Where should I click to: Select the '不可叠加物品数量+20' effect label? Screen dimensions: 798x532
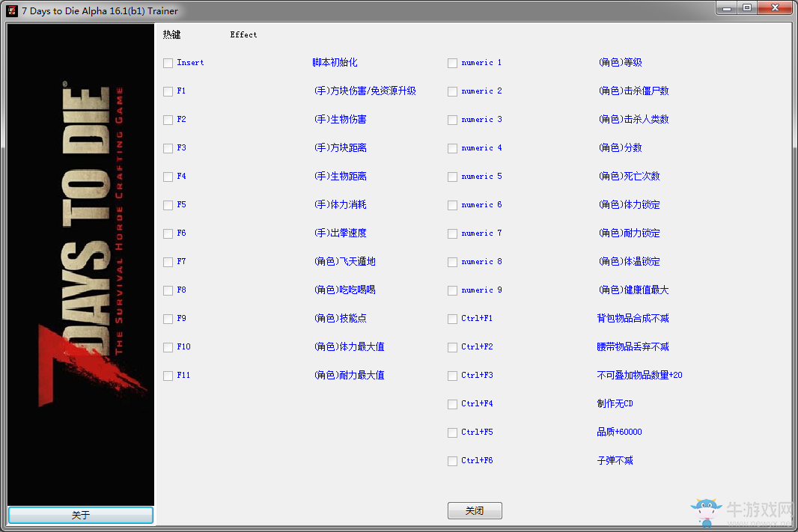point(640,376)
